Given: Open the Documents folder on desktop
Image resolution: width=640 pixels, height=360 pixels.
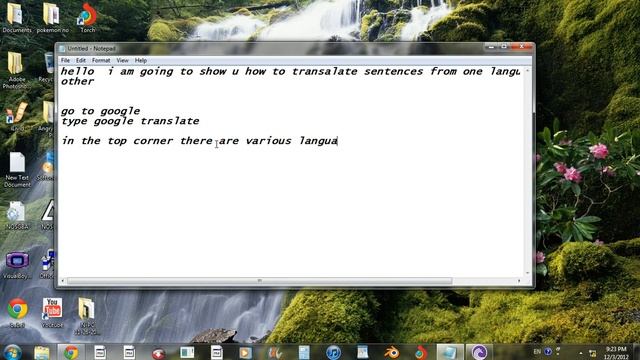Looking at the screenshot, I should (x=17, y=18).
